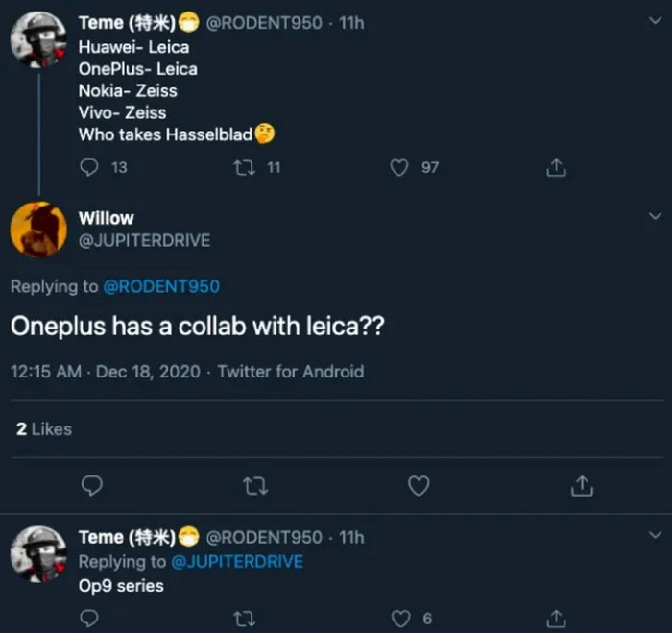Image resolution: width=672 pixels, height=633 pixels.
Task: Like the Op9 series reply
Action: (x=403, y=619)
